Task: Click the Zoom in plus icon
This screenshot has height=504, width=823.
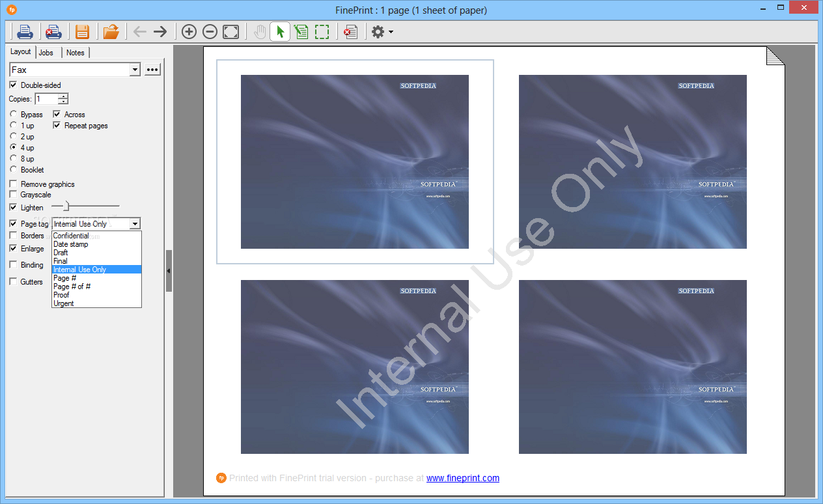Action: point(189,31)
